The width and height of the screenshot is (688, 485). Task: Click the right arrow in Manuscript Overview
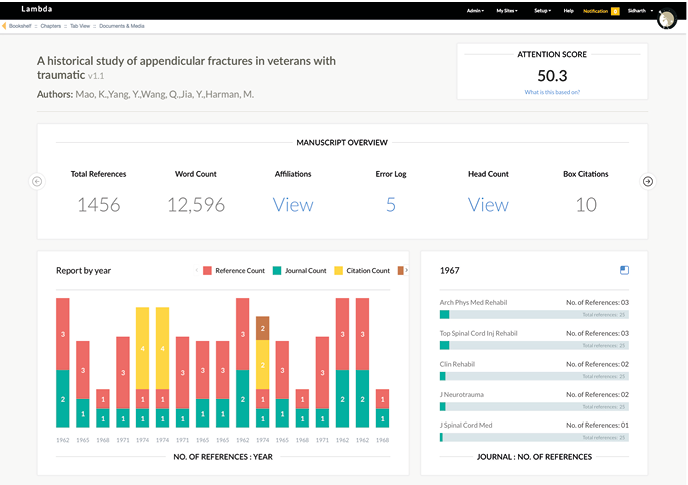tap(647, 181)
